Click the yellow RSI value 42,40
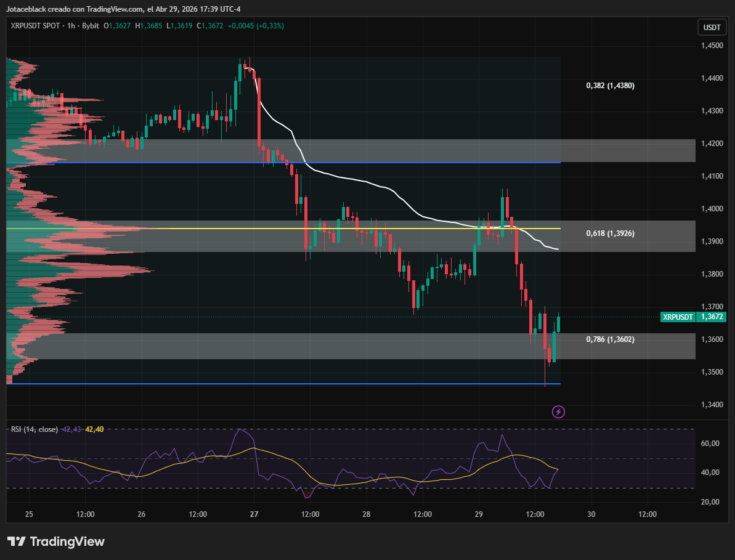Screen dimensions: 735x560 click(x=94, y=429)
